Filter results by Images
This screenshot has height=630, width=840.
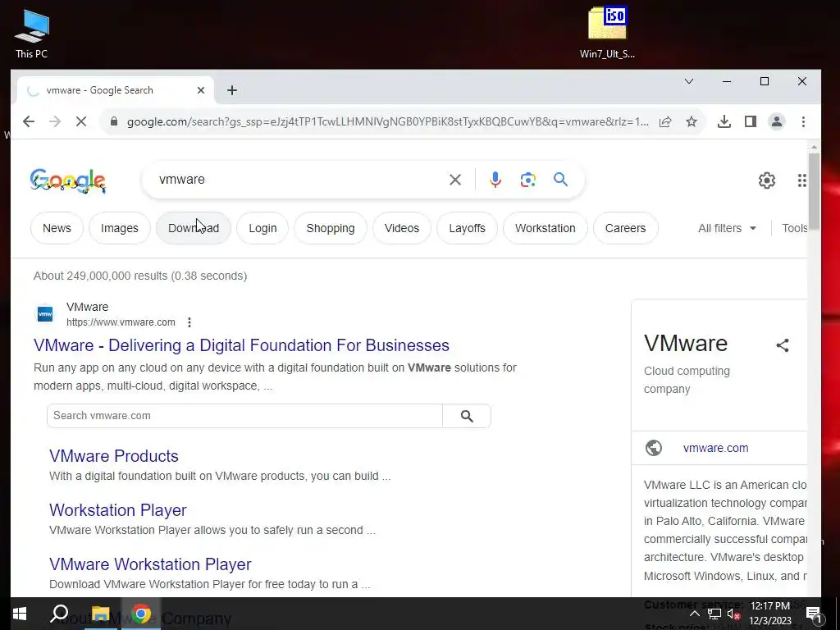pyautogui.click(x=120, y=228)
